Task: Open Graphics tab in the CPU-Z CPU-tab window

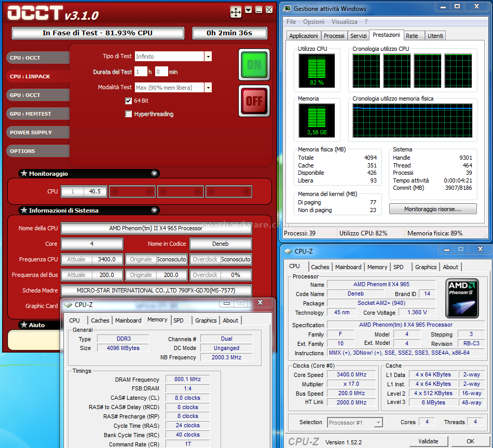Action: [426, 267]
